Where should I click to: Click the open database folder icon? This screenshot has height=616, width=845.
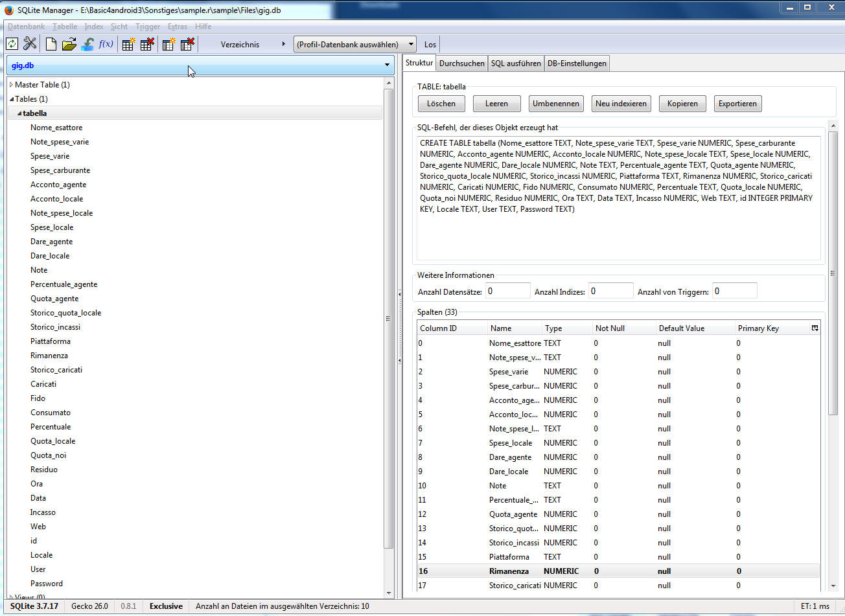pos(69,44)
